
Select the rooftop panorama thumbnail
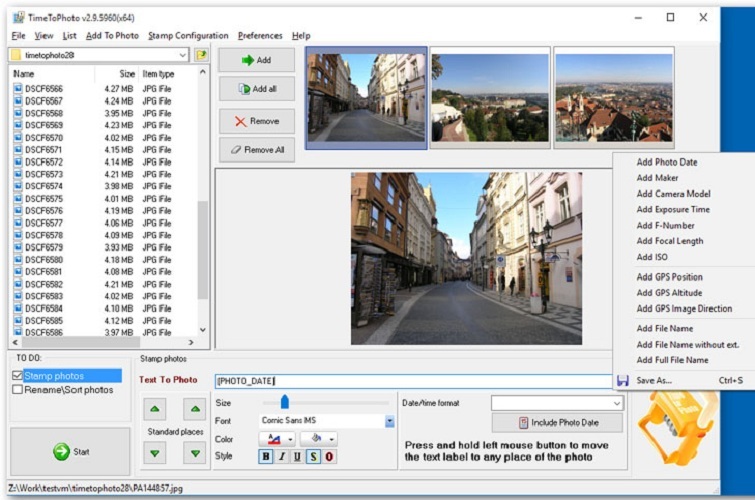[613, 97]
